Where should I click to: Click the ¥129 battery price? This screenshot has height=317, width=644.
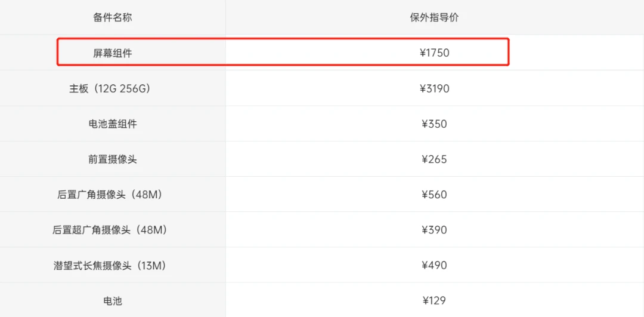point(435,300)
